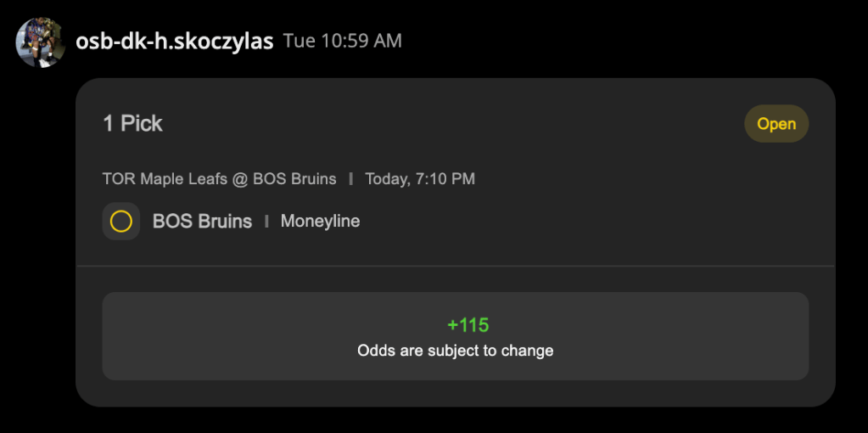
Task: Click the Today, 7:10 PM game time
Action: (x=420, y=179)
